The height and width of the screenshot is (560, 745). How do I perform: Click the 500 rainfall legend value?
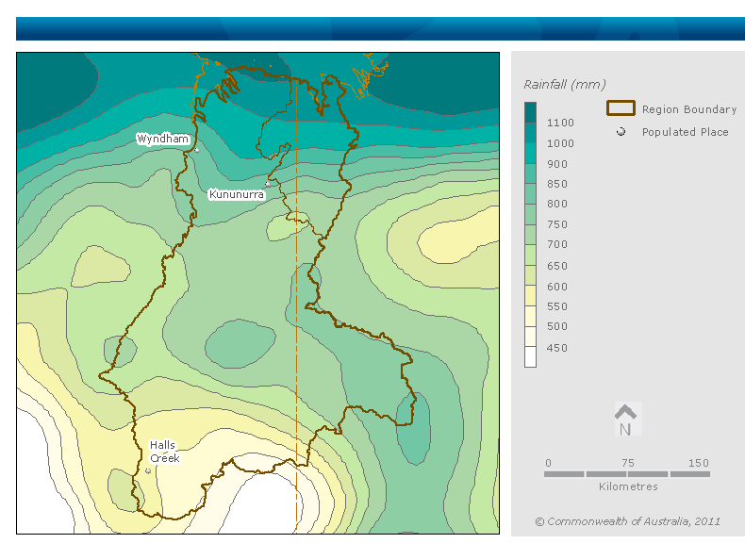tap(556, 326)
